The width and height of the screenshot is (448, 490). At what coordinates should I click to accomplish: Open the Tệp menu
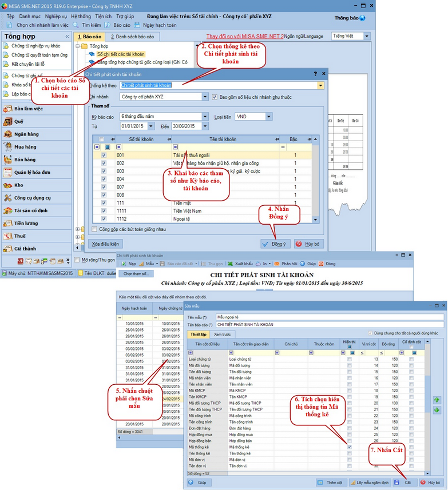[x=11, y=16]
